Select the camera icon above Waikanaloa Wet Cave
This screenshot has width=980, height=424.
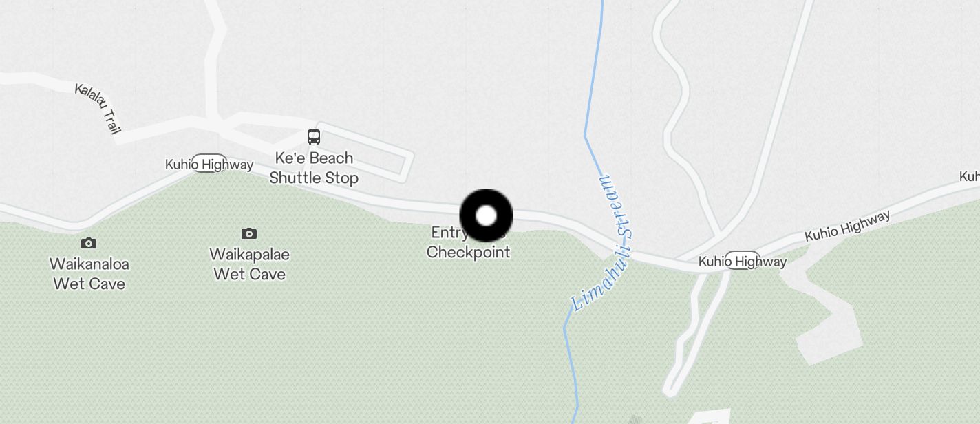[x=88, y=243]
